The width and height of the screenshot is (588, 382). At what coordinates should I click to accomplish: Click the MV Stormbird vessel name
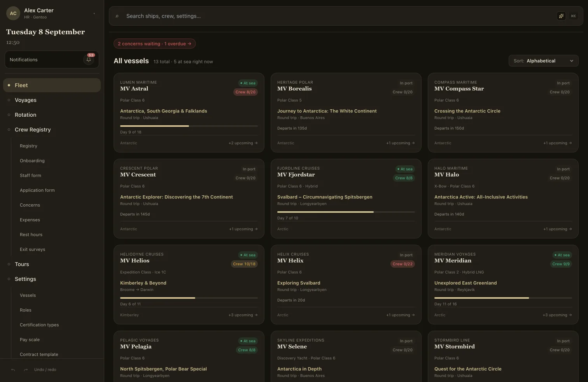coord(454,347)
